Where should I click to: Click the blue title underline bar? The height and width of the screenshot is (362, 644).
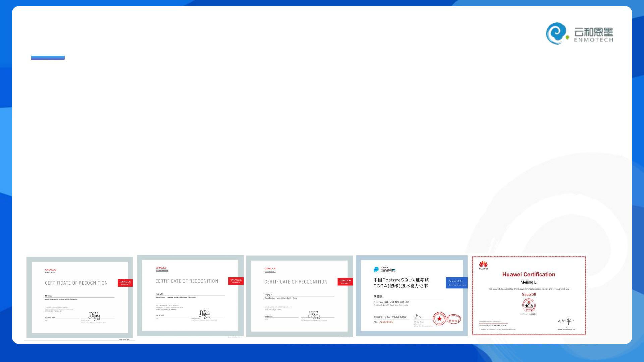point(48,58)
